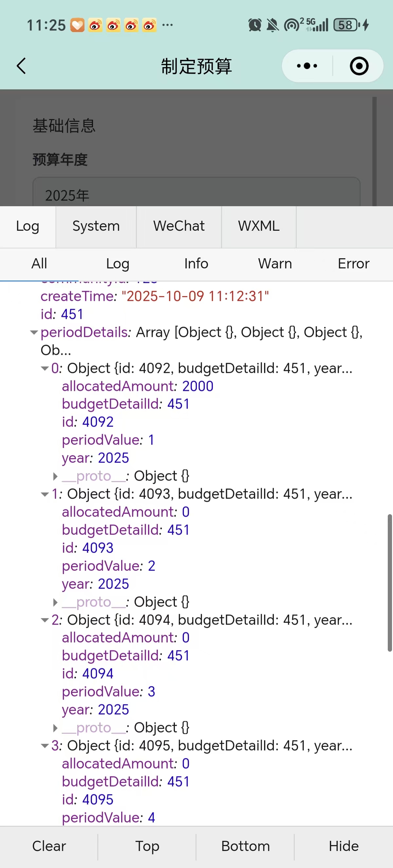The image size is (393, 868).
Task: Tap the muted bell status icon
Action: click(272, 25)
